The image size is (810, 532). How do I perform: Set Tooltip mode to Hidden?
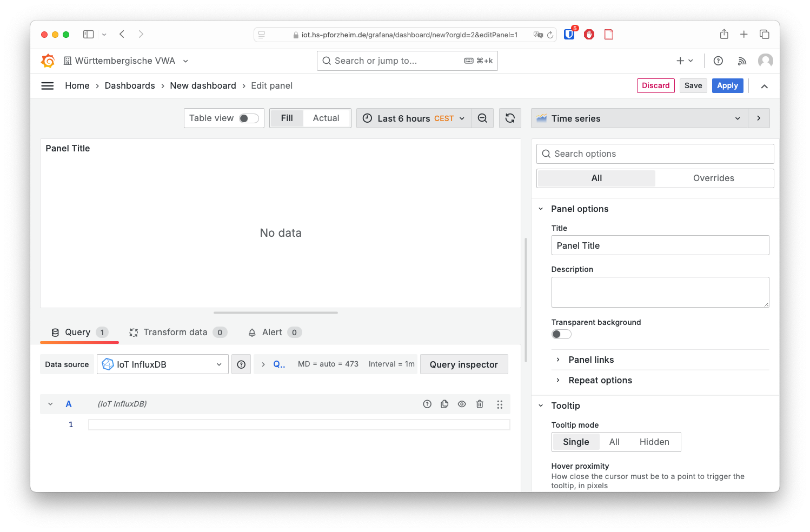point(654,442)
